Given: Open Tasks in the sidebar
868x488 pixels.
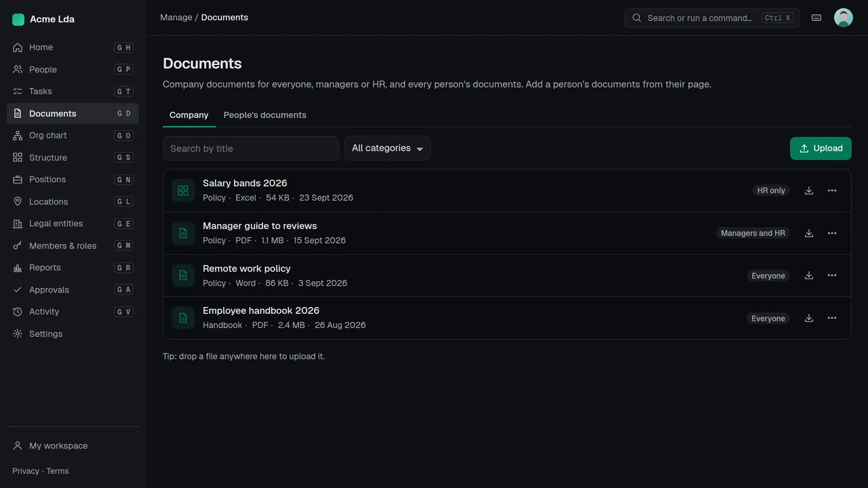Looking at the screenshot, I should (x=73, y=91).
